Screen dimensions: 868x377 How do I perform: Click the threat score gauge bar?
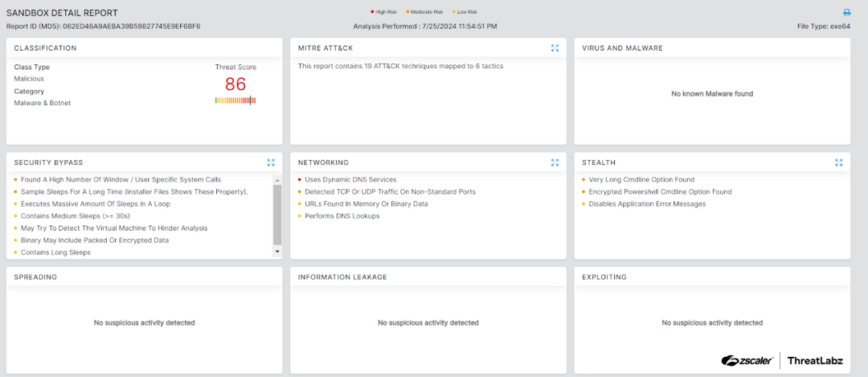click(x=235, y=100)
